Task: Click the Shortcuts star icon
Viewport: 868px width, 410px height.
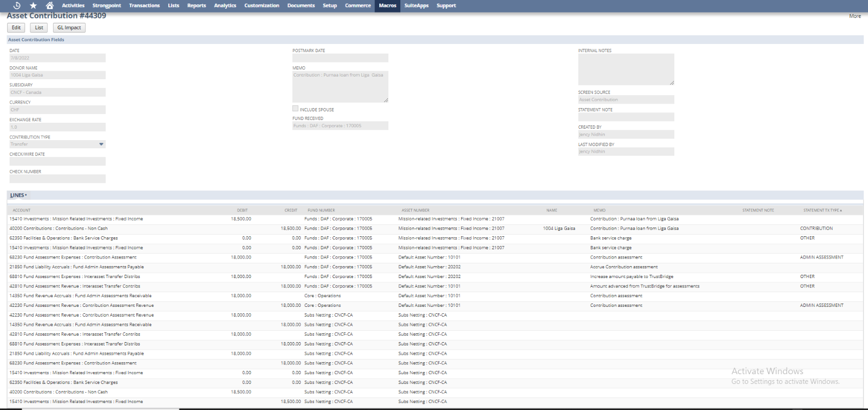Action: click(33, 5)
